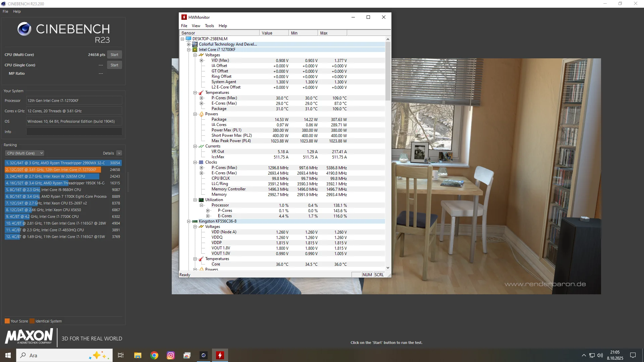644x362 pixels.
Task: Switch to HWMonitor via its taskbar icon
Action: pos(220,355)
